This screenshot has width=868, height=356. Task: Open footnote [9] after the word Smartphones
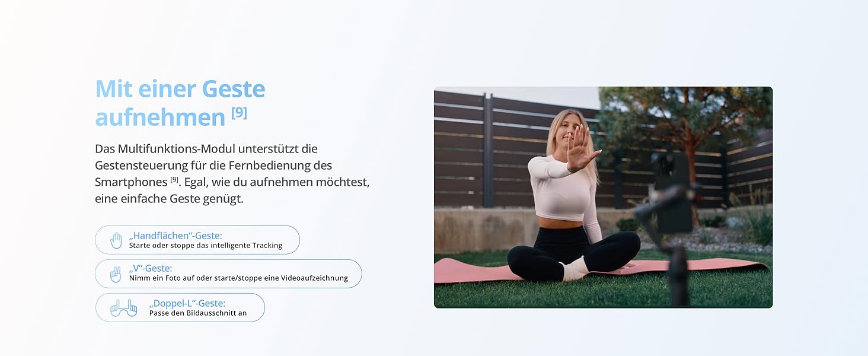pyautogui.click(x=174, y=179)
